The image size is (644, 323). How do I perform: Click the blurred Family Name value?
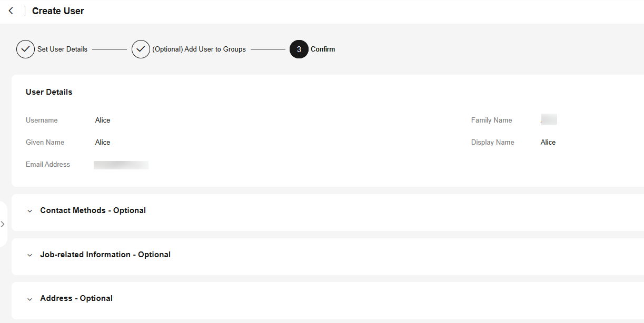pos(549,119)
